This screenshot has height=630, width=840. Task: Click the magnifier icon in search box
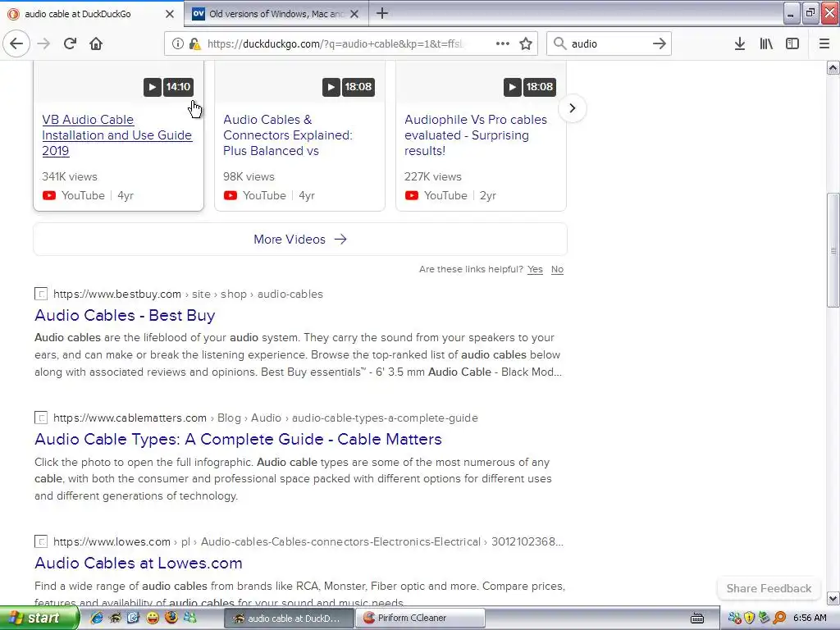(x=559, y=43)
